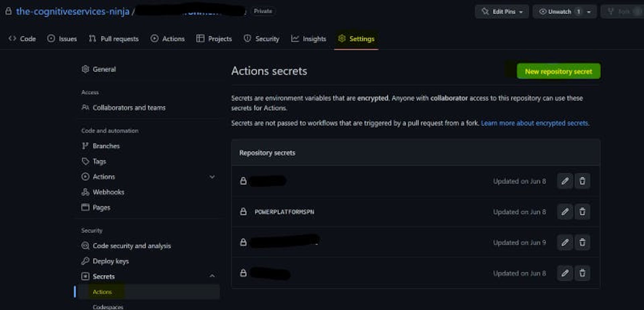This screenshot has width=644, height=310.
Task: Edit the first redacted secret with pencil icon
Action: pyautogui.click(x=565, y=181)
